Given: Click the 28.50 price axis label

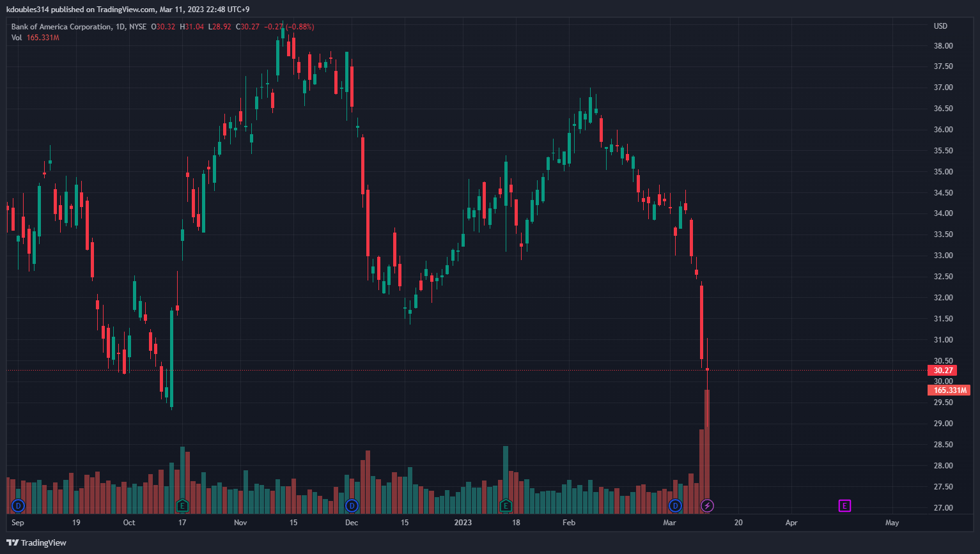Looking at the screenshot, I should (x=943, y=445).
